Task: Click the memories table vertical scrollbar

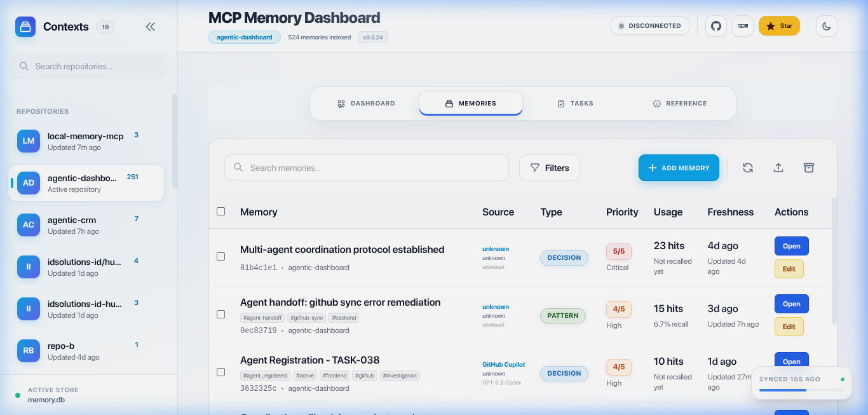Action: coord(834,261)
